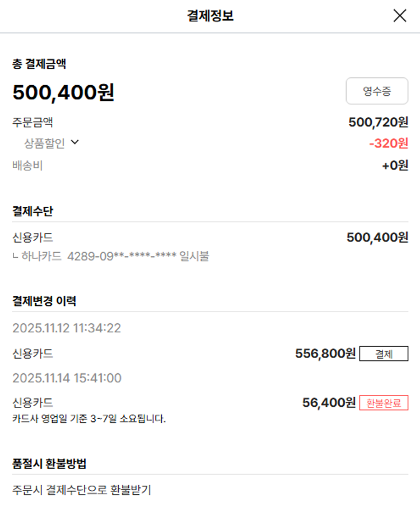420x511 pixels.
Task: Click the 카드사 영업일 3~7일 notice
Action: [89, 419]
